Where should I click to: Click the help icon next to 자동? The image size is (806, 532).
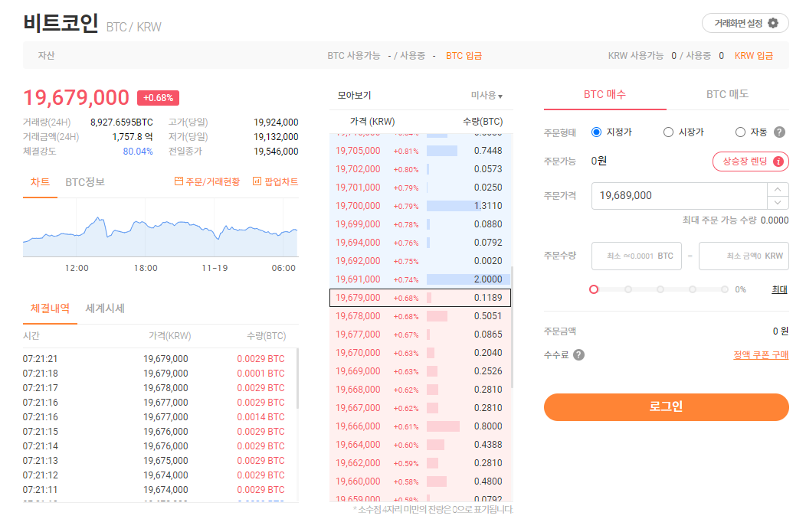[x=779, y=132]
